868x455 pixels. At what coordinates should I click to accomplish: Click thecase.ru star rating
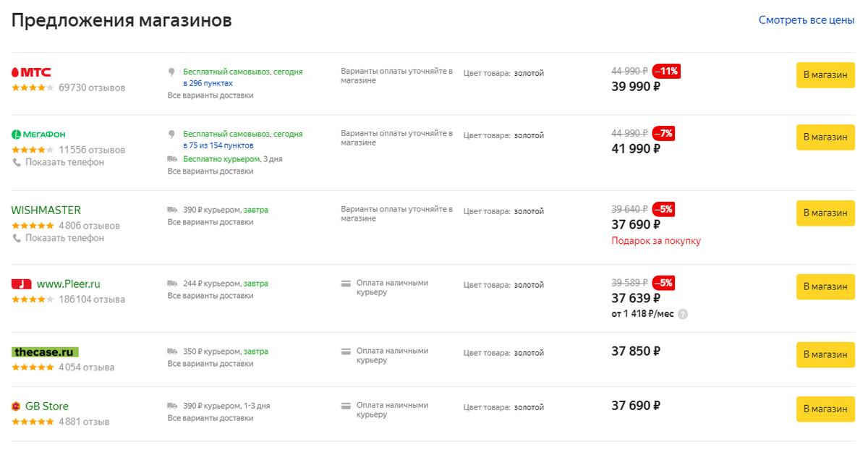[33, 367]
